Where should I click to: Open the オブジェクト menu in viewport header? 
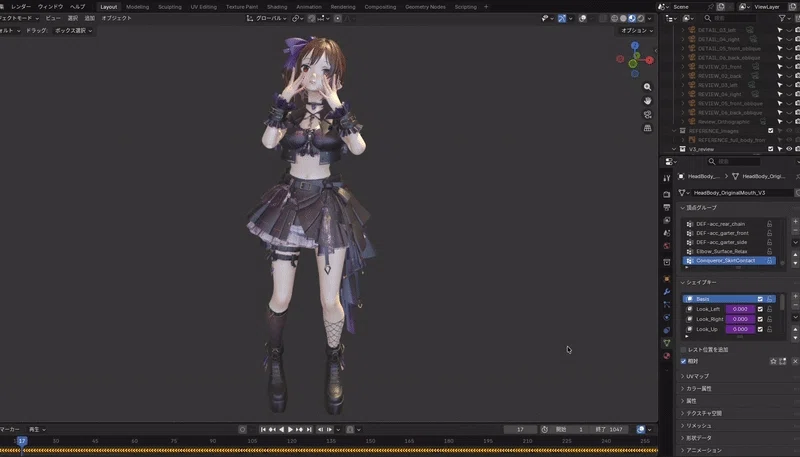click(116, 18)
